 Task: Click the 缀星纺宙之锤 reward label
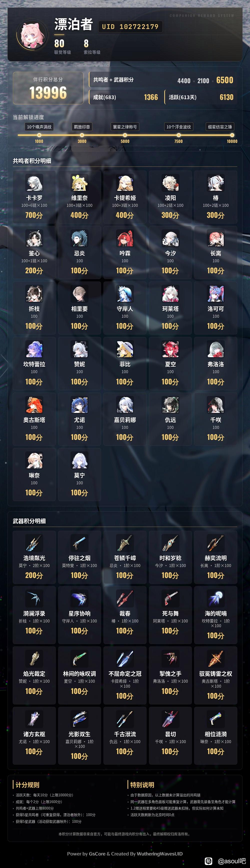(x=220, y=127)
